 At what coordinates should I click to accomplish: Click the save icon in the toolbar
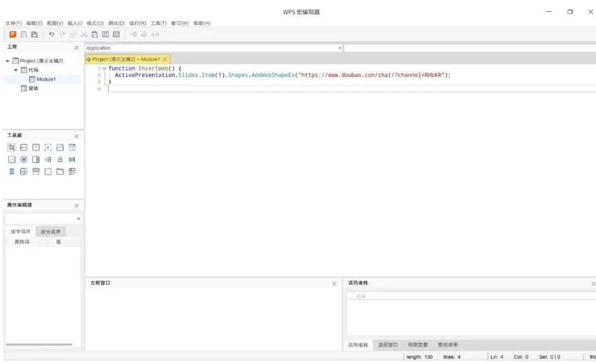(34, 34)
